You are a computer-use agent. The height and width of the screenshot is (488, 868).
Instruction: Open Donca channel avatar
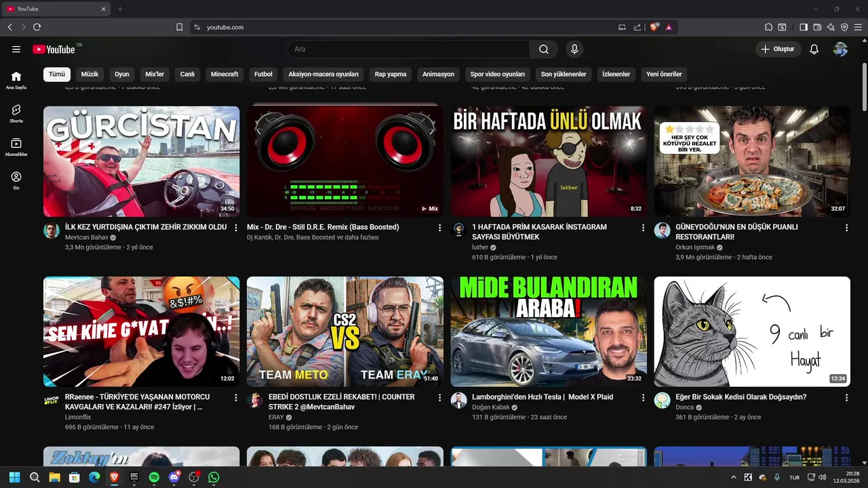point(662,400)
